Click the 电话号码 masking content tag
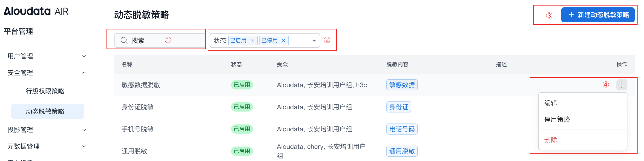This screenshot has width=644, height=161. (402, 129)
